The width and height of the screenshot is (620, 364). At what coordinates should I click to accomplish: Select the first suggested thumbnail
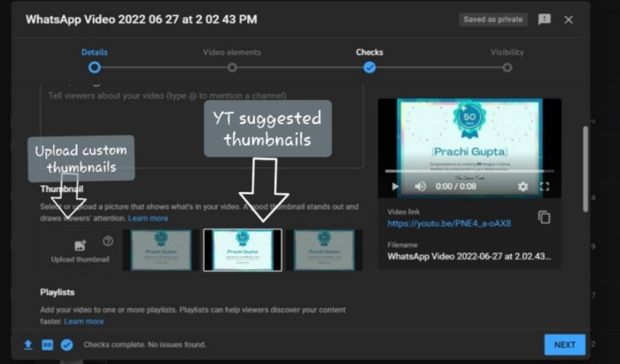pyautogui.click(x=161, y=250)
